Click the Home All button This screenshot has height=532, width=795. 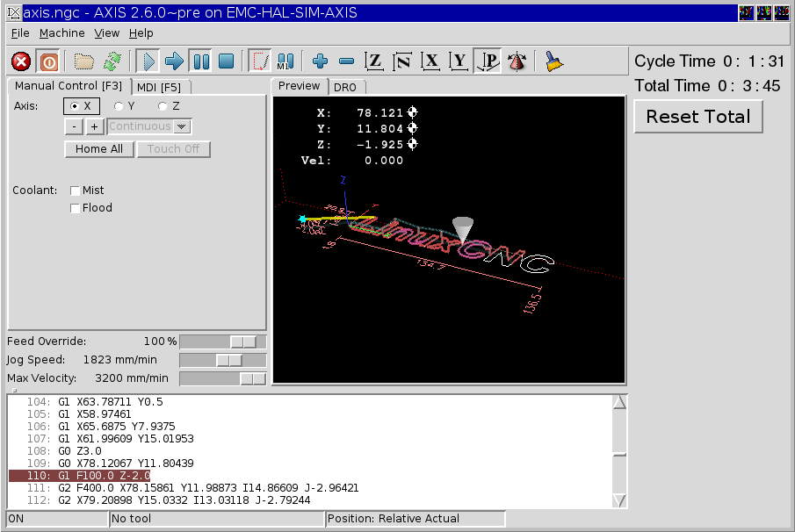(99, 149)
